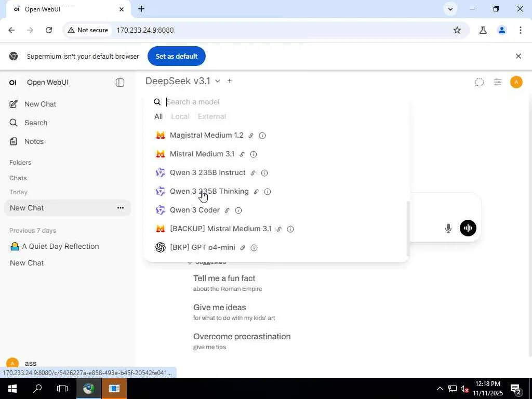Click the New Chat pencil icon

(13, 104)
